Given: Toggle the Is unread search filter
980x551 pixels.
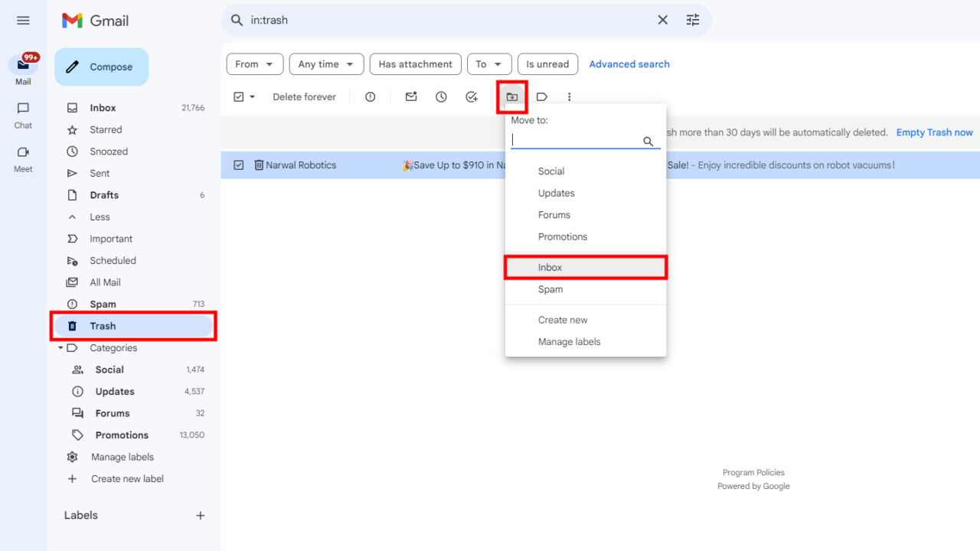Looking at the screenshot, I should click(547, 64).
